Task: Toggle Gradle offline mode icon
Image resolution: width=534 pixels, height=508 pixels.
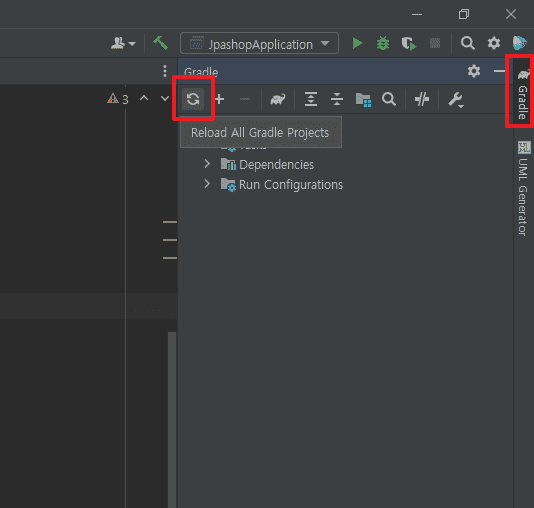Action: (x=422, y=99)
